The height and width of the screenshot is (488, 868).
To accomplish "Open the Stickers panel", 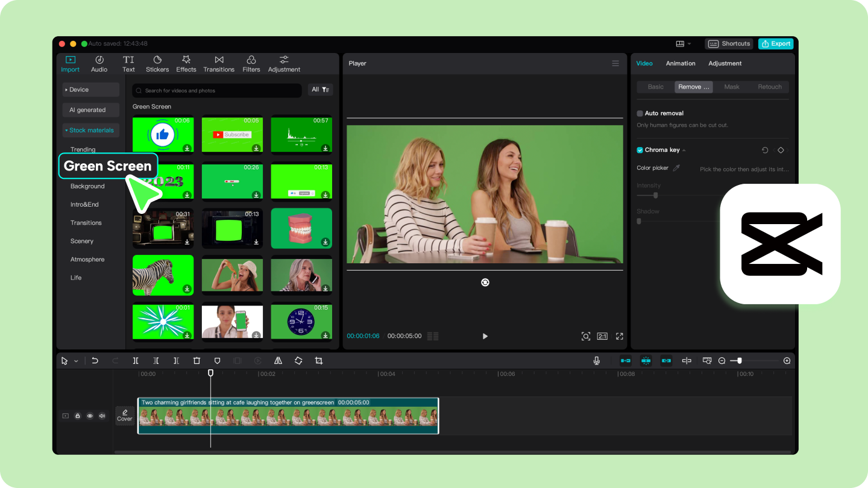I will coord(157,63).
